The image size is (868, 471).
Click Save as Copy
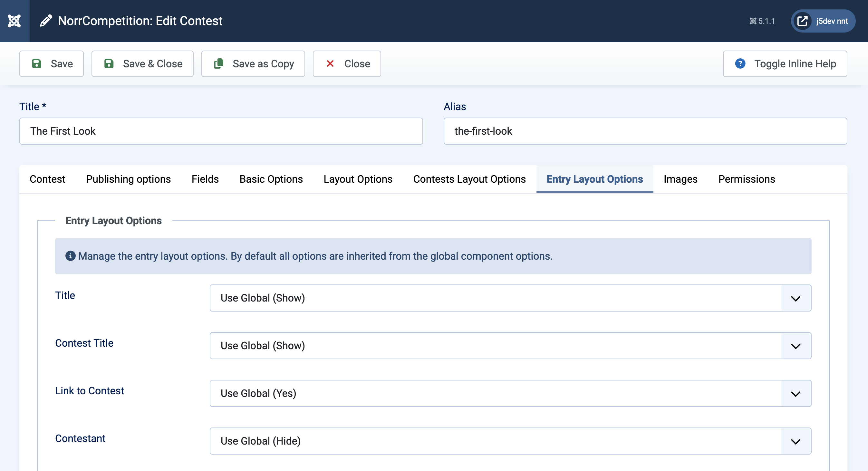(x=253, y=64)
